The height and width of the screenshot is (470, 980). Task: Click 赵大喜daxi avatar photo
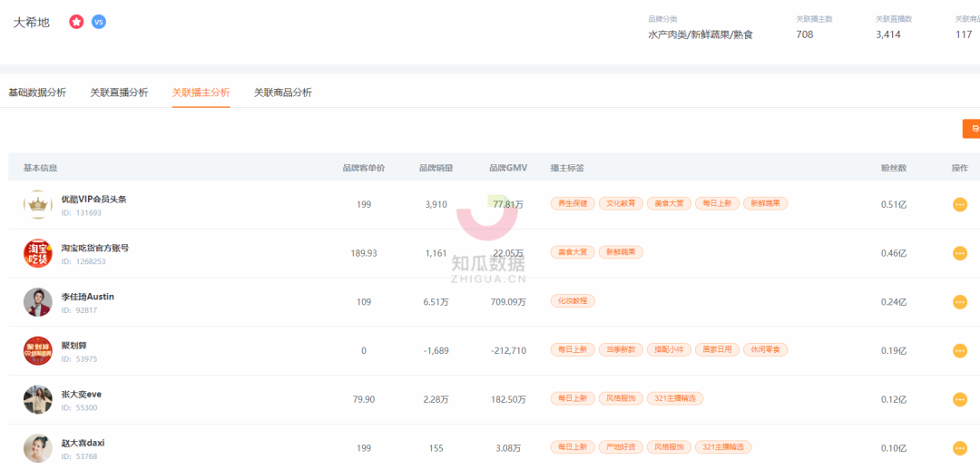(38, 448)
